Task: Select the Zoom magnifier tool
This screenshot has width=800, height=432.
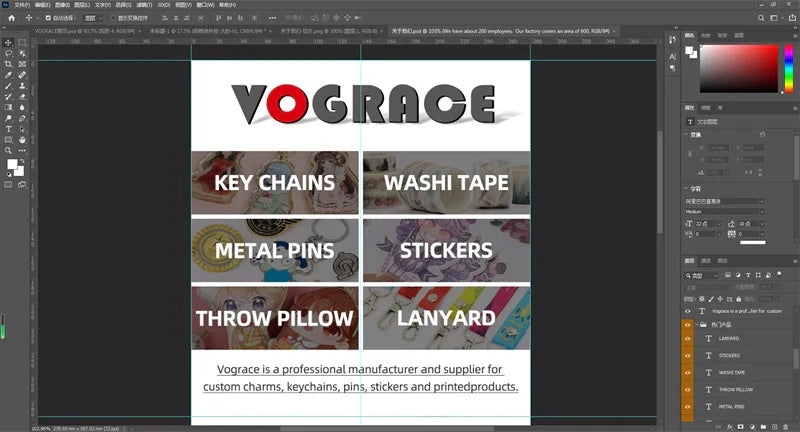Action: (x=8, y=150)
